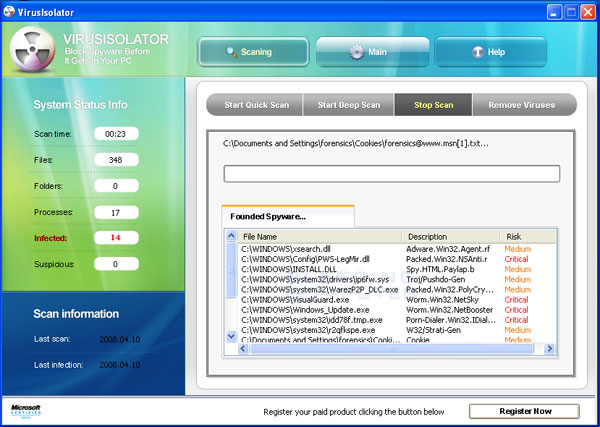
Task: Click the System Status Info heading
Action: click(x=80, y=105)
